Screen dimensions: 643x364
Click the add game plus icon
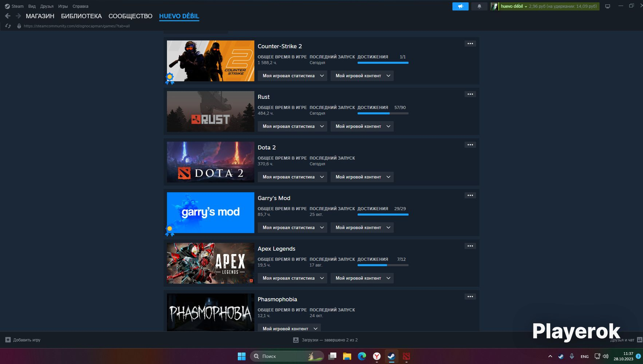8,340
